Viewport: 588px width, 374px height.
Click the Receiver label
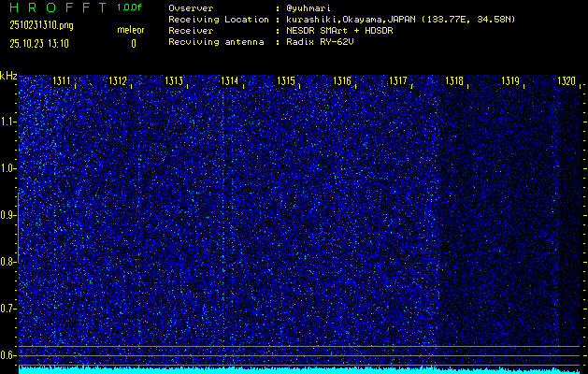click(191, 31)
